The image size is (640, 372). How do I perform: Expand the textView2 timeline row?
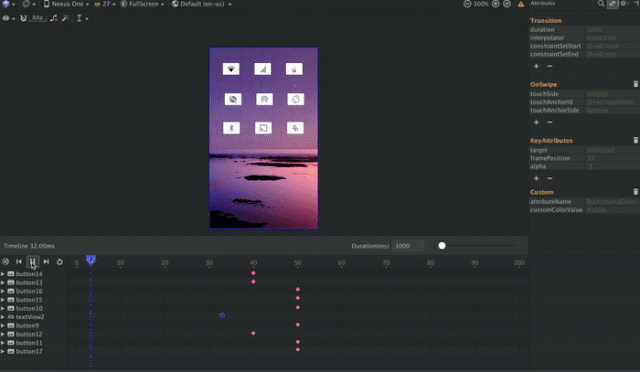point(3,317)
